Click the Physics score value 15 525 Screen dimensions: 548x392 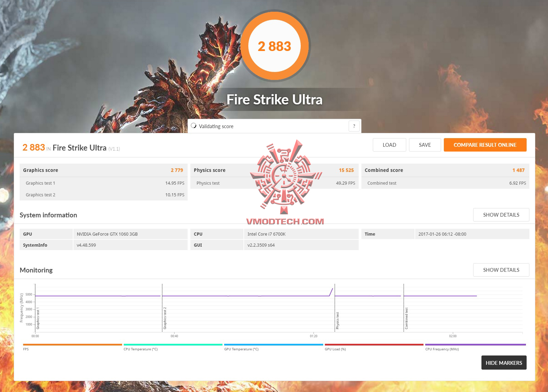coord(346,170)
